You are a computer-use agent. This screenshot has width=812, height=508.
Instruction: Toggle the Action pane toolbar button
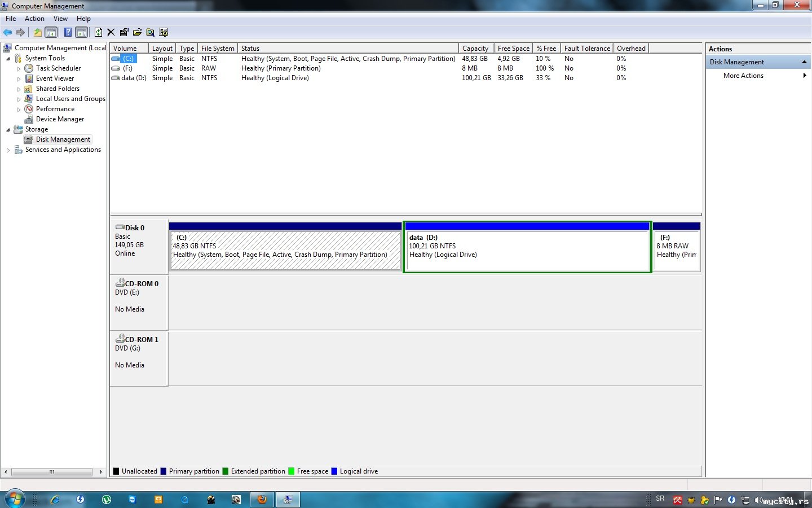click(82, 32)
